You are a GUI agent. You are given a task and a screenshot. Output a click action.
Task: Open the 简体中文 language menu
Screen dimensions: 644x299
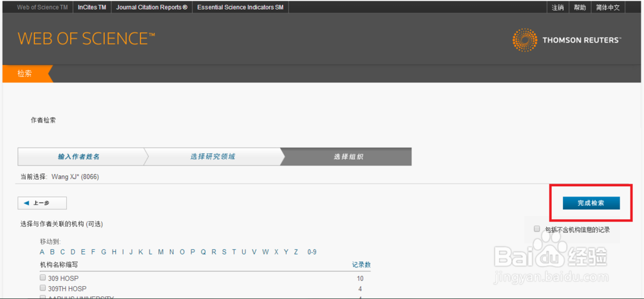click(x=608, y=7)
